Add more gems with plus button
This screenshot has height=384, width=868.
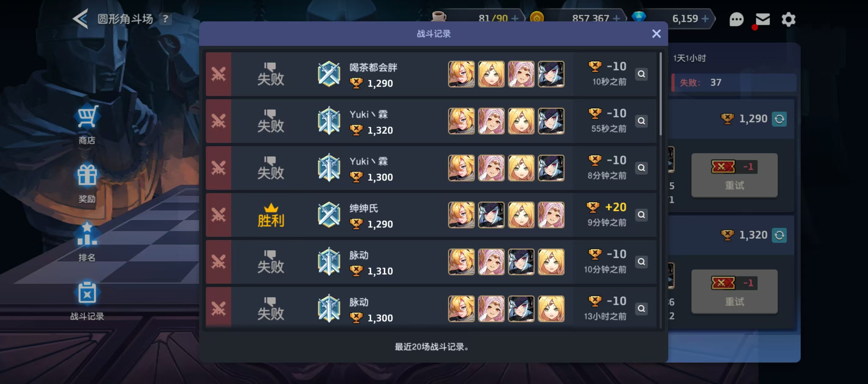tap(705, 19)
